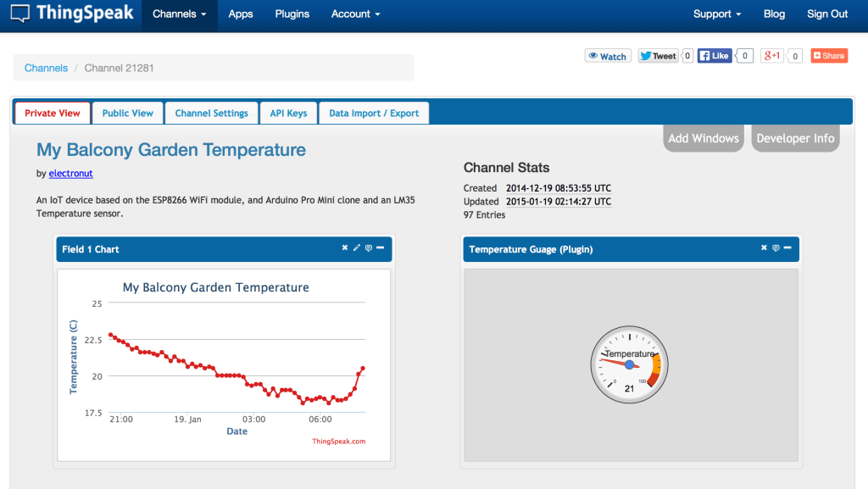
Task: Open the Channels dropdown menu
Action: (179, 14)
